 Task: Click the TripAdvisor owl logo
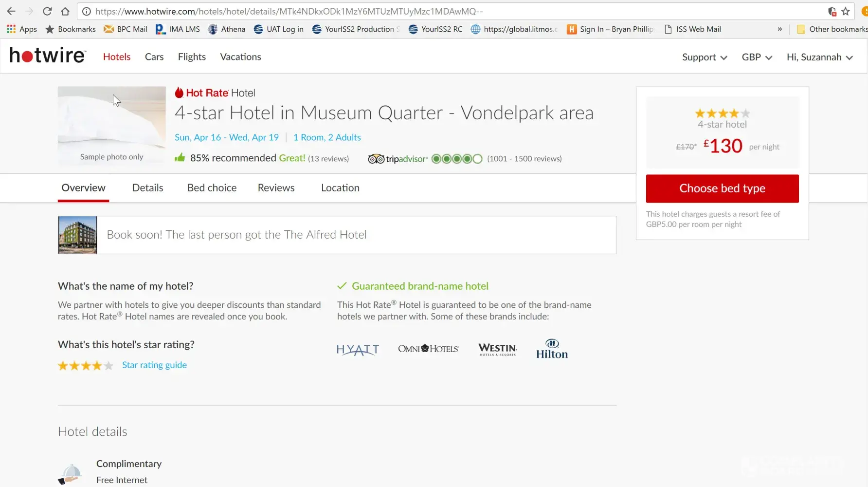[x=376, y=159]
